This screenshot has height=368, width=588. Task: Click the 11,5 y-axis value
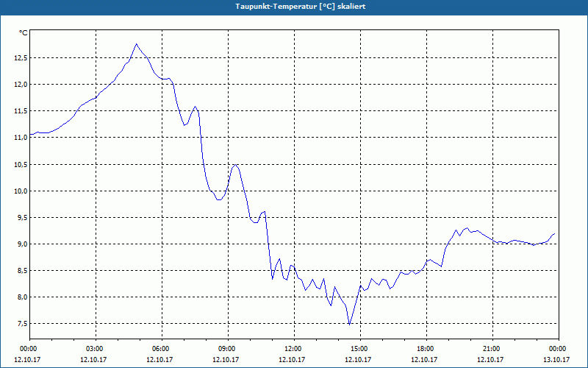click(21, 111)
